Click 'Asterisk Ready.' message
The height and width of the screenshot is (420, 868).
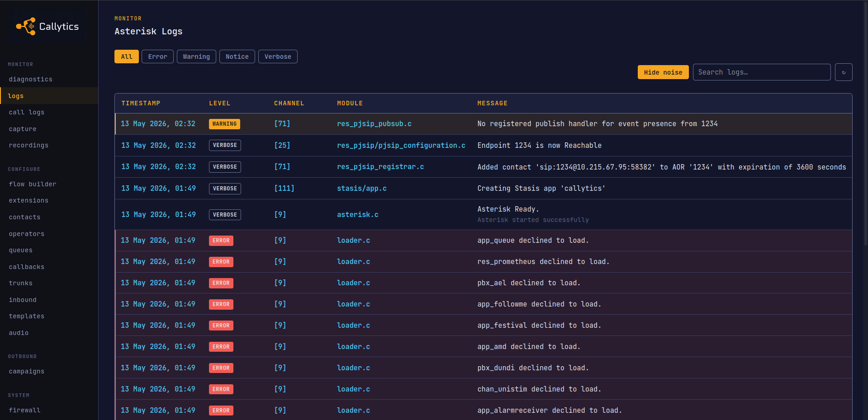pyautogui.click(x=508, y=209)
